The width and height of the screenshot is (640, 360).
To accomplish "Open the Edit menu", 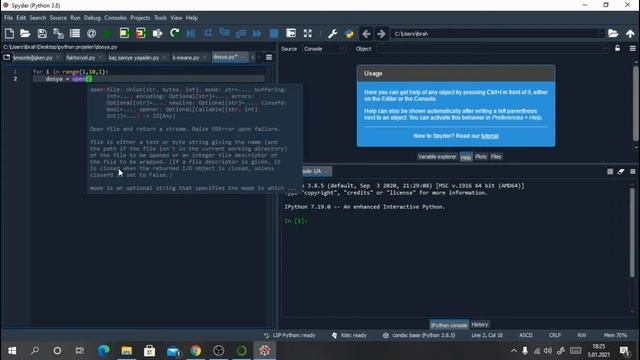I will pos(21,18).
